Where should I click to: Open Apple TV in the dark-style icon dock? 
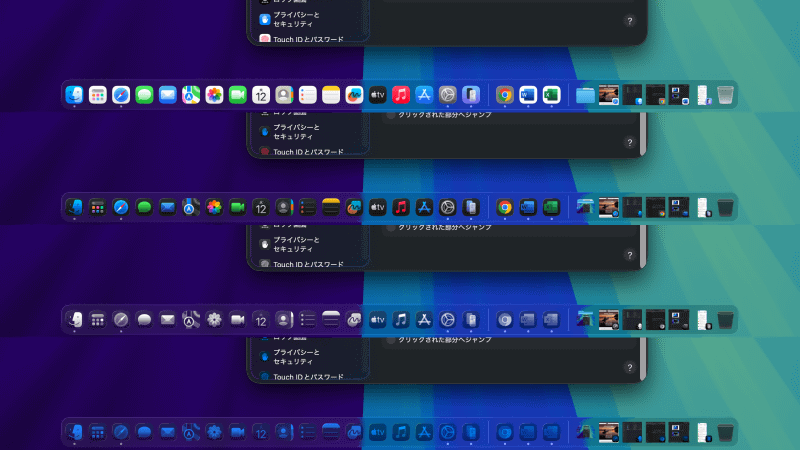pos(378,207)
